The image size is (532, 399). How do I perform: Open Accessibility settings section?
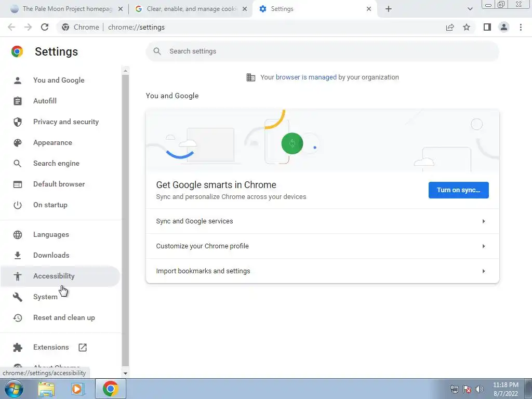60,276
